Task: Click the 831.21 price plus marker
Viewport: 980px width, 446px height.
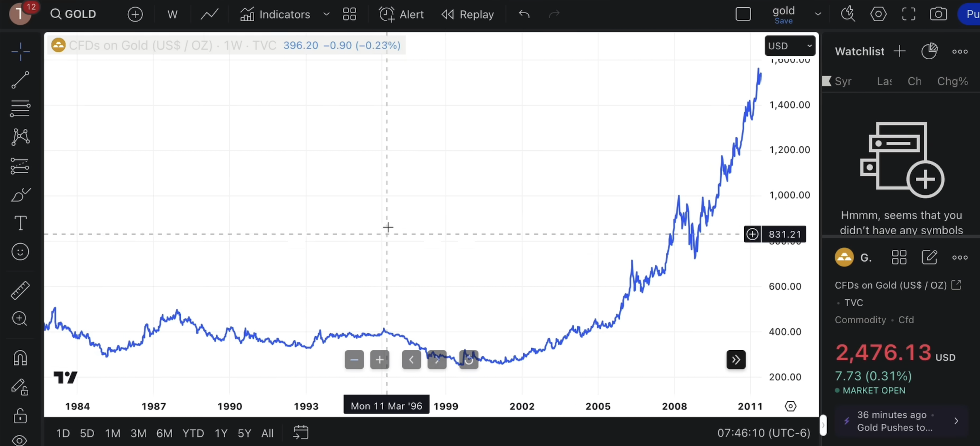Action: click(x=752, y=234)
